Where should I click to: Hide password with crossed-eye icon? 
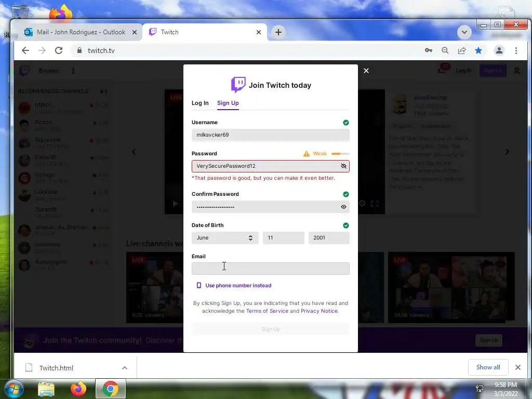(343, 166)
